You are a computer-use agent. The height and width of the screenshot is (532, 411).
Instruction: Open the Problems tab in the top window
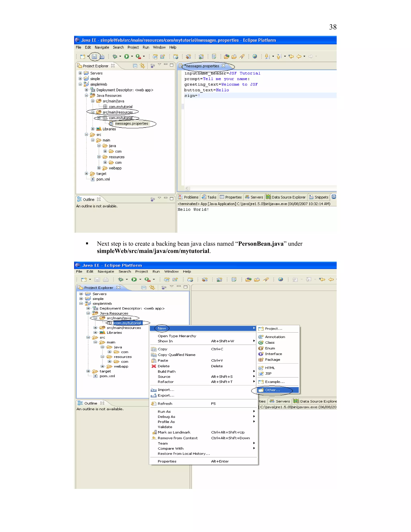click(x=188, y=197)
